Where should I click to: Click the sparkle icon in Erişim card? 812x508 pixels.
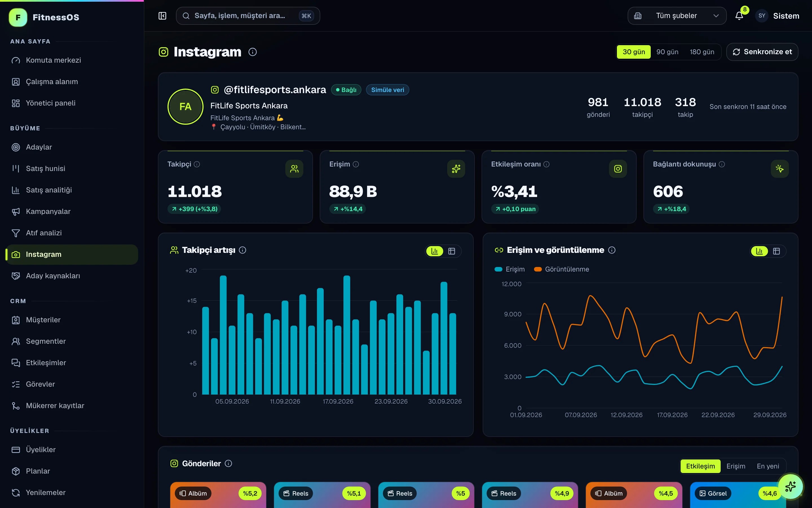pos(456,169)
